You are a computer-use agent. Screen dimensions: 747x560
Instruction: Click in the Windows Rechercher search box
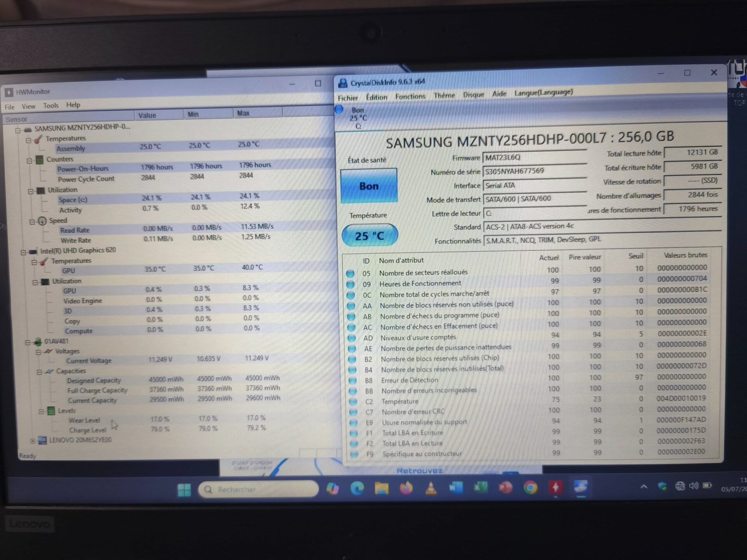tap(258, 489)
